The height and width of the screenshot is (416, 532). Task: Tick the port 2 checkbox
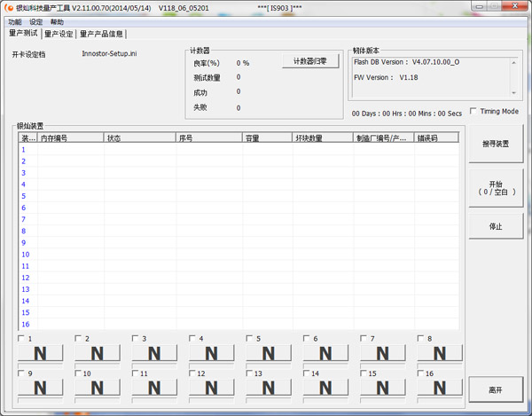click(x=78, y=338)
